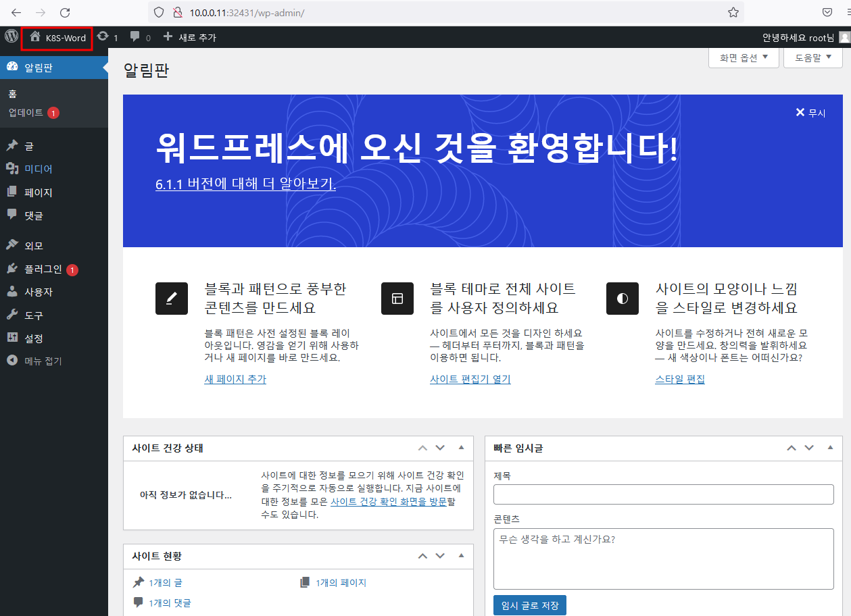Open the comments bubble in admin bar

pos(135,37)
